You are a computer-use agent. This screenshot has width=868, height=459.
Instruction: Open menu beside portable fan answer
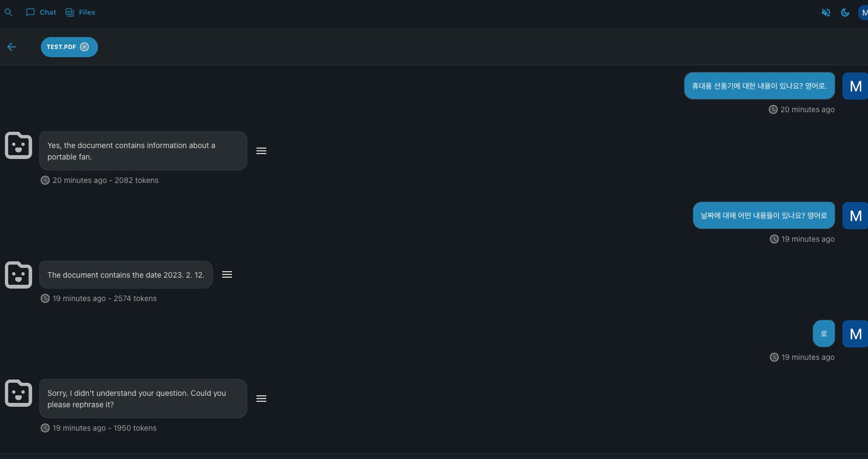pos(261,151)
